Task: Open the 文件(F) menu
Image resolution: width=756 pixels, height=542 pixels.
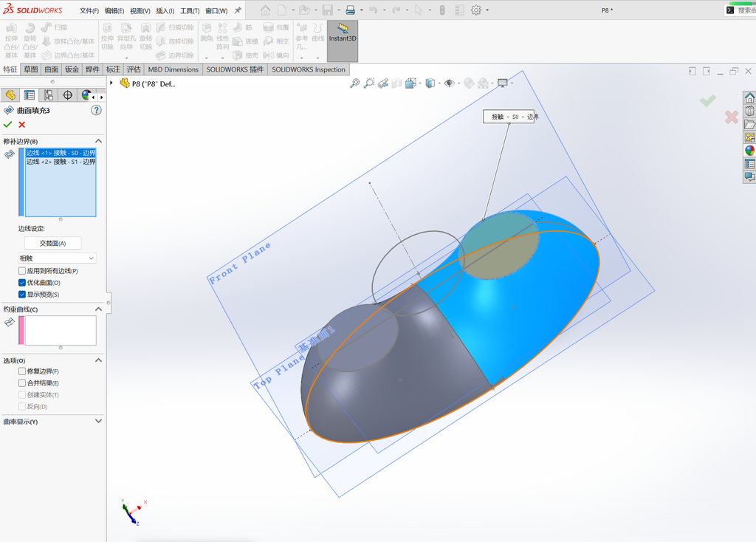Action: pos(89,10)
